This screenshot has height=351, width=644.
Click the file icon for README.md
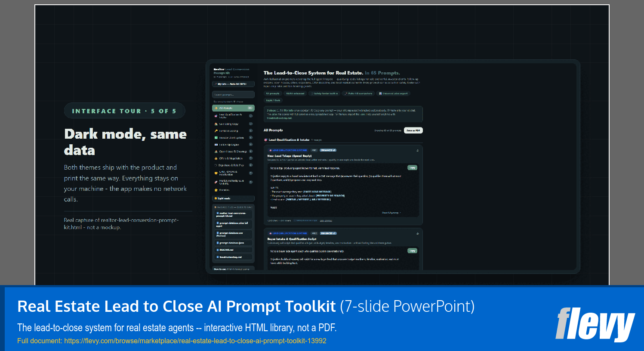pos(218,250)
